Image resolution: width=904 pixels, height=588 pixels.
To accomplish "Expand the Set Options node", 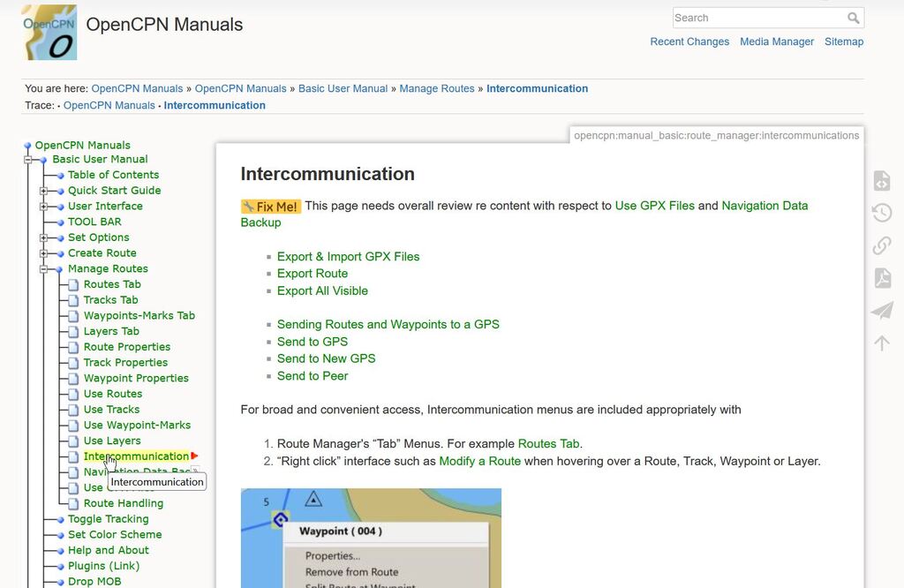I will pos(43,237).
